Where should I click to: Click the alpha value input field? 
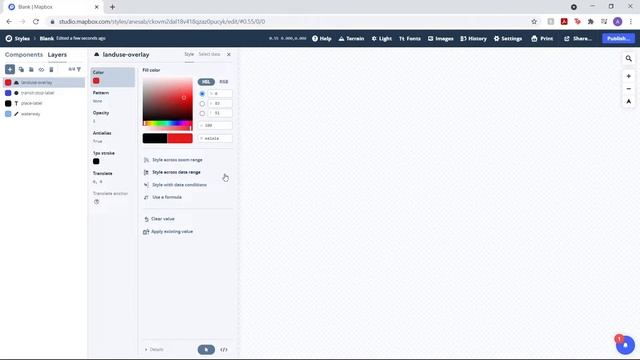pos(215,125)
